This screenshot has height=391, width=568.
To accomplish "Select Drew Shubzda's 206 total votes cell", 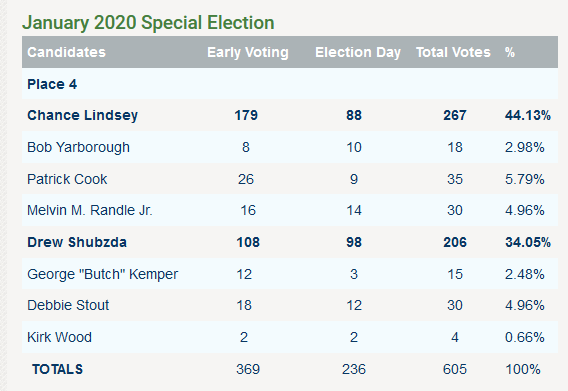I will pyautogui.click(x=455, y=242).
